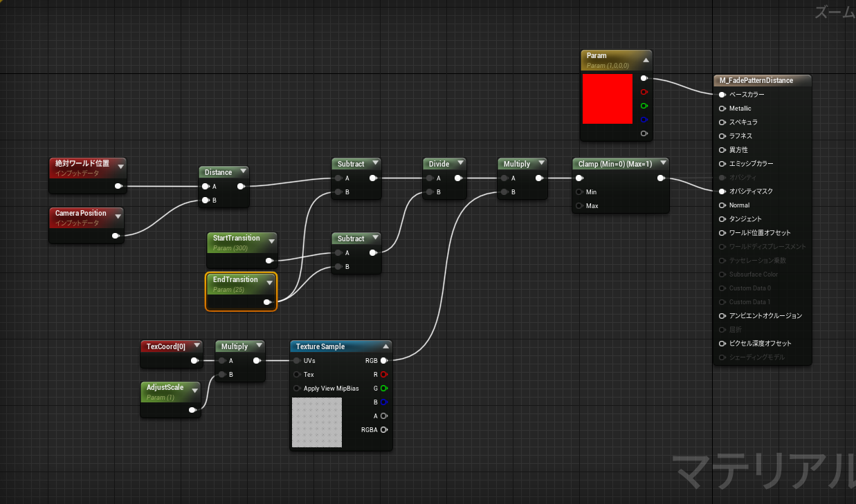Collapse the Param node with its up arrow
The height and width of the screenshot is (504, 856).
[x=646, y=60]
